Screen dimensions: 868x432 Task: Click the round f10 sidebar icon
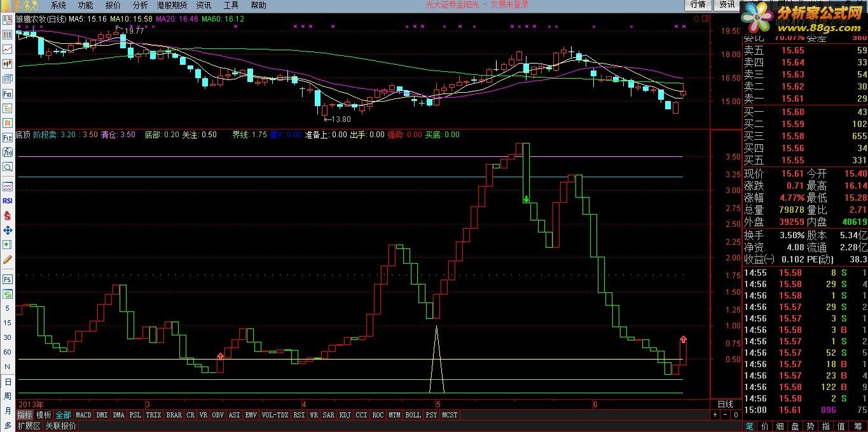coord(8,152)
